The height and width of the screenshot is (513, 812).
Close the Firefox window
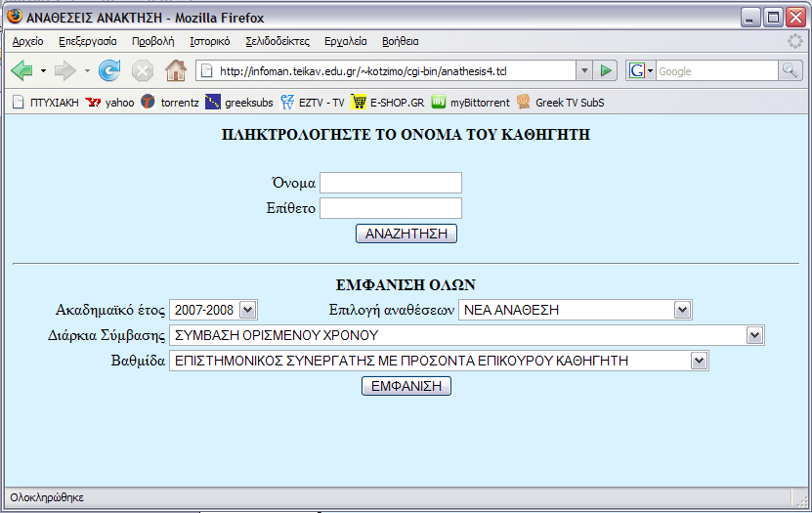tap(796, 18)
